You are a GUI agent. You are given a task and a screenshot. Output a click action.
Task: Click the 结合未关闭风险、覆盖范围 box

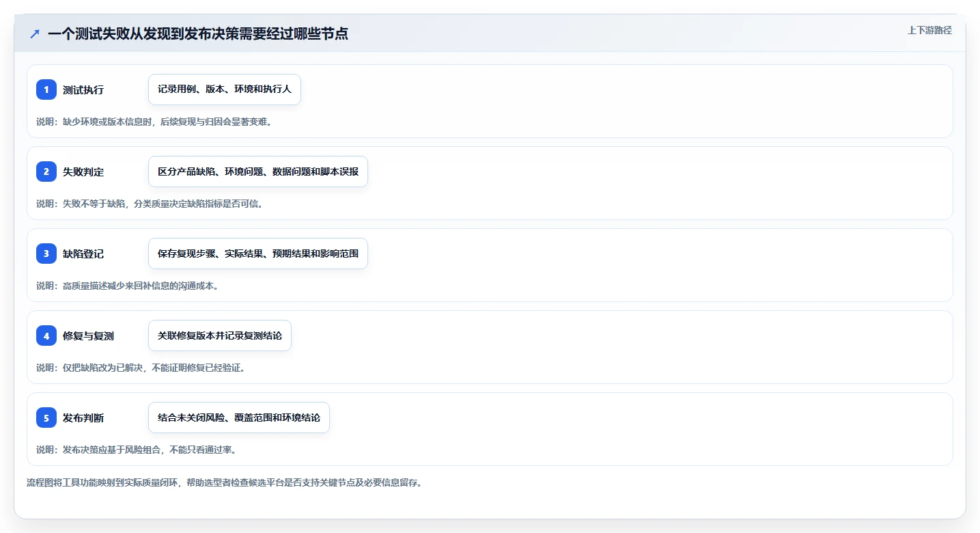click(239, 418)
